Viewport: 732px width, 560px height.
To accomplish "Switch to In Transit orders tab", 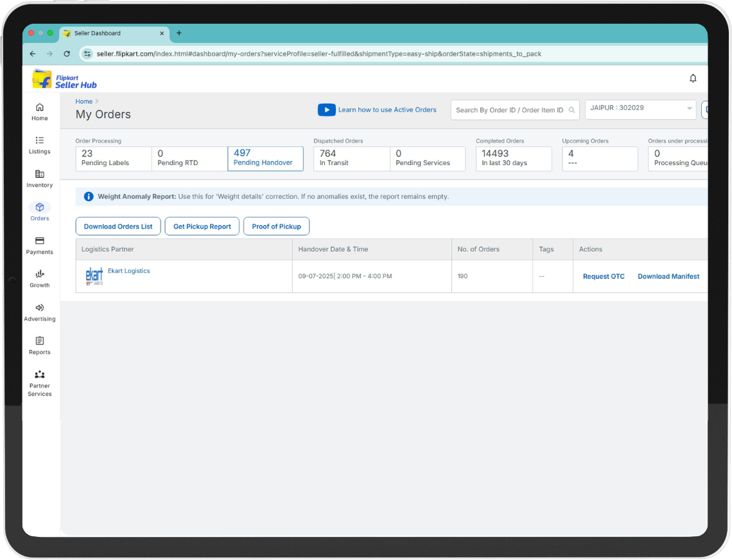I will pos(351,158).
